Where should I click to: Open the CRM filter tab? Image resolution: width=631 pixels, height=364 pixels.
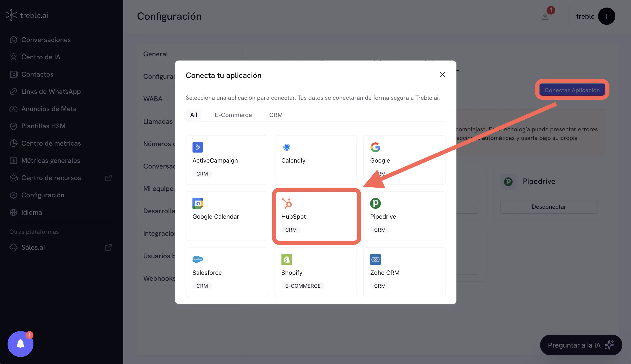pos(276,115)
